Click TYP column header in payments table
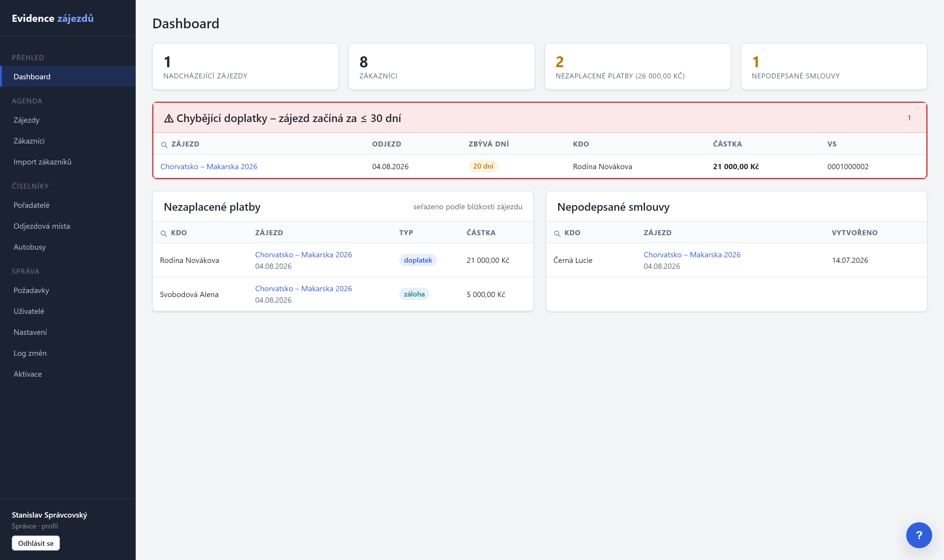 406,233
